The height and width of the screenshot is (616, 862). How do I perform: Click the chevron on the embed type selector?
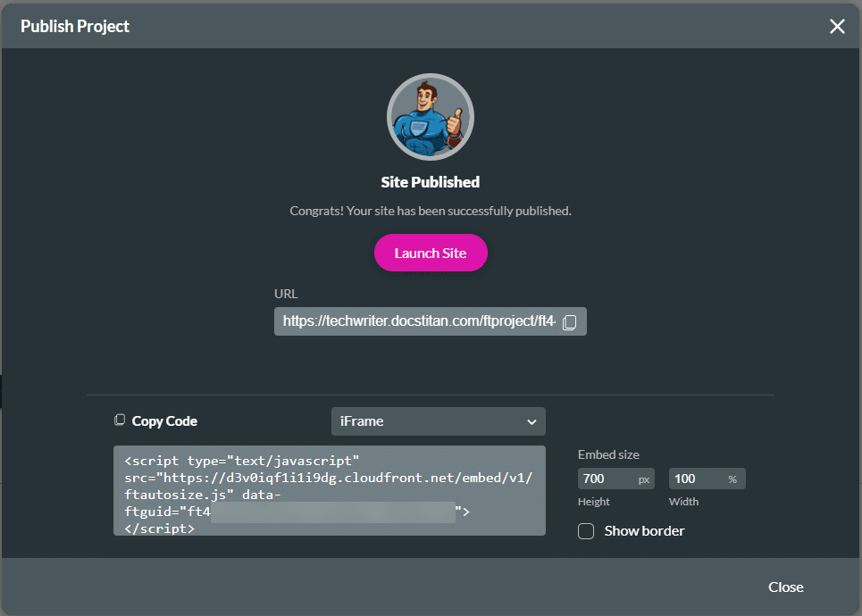point(533,420)
